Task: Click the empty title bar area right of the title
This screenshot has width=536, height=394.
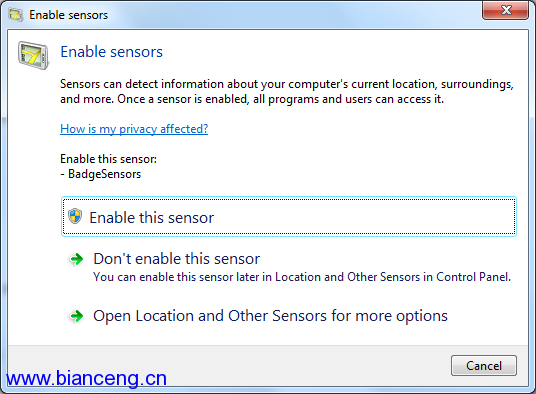Action: [x=294, y=15]
